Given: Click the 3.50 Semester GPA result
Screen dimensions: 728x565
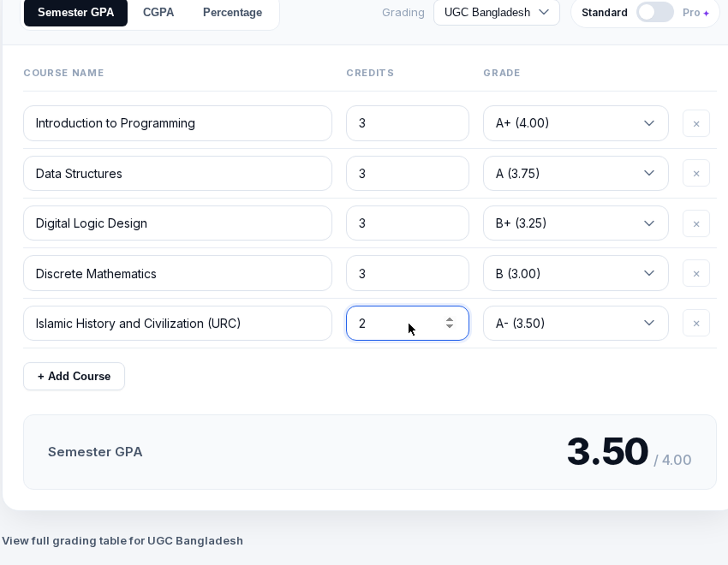Looking at the screenshot, I should click(607, 452).
